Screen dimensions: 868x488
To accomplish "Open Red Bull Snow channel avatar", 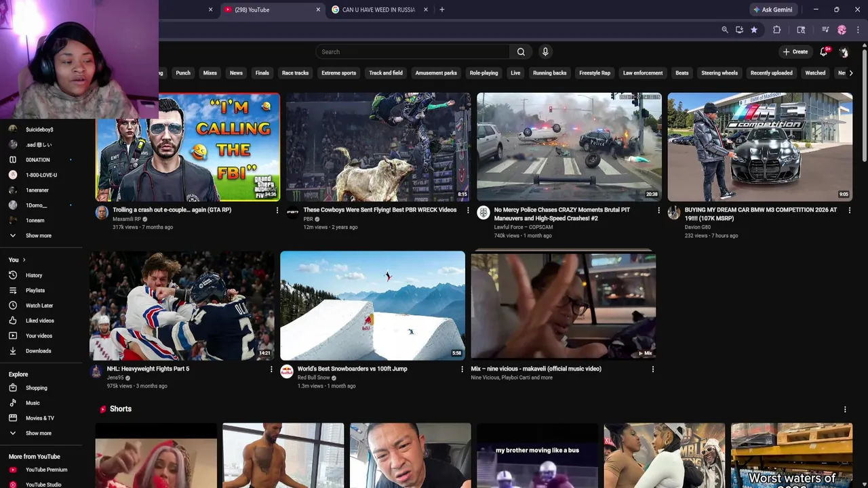I will pos(287,371).
